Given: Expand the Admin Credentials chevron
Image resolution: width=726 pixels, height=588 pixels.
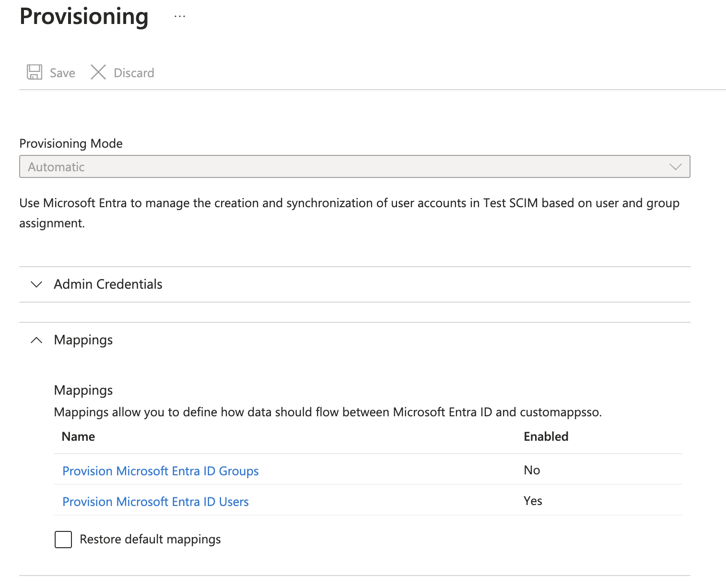Looking at the screenshot, I should click(36, 284).
